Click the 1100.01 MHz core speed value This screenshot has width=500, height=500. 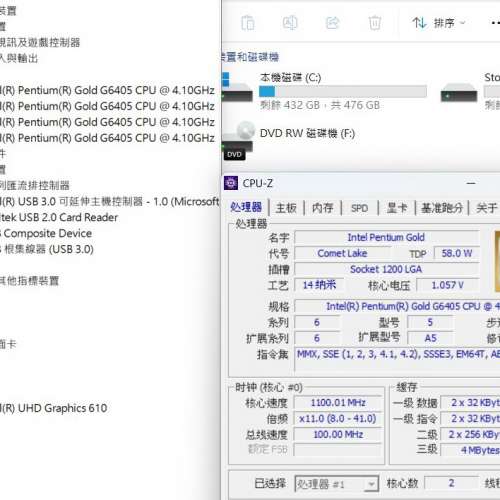click(338, 403)
